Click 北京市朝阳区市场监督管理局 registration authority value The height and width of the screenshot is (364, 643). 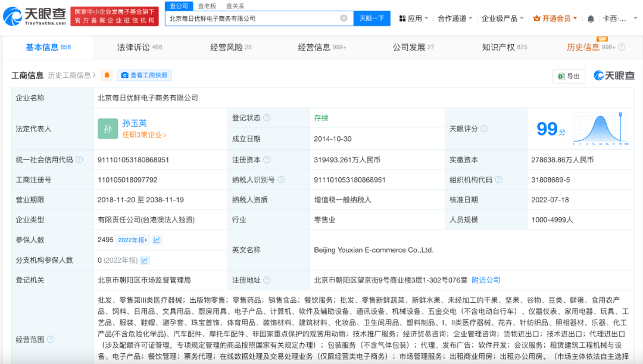click(144, 280)
